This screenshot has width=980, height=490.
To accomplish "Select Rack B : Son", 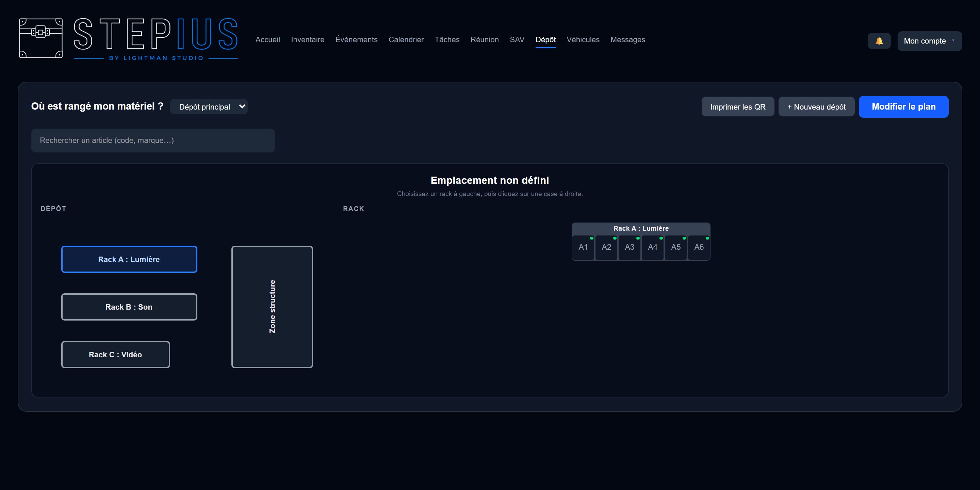I will click(129, 307).
